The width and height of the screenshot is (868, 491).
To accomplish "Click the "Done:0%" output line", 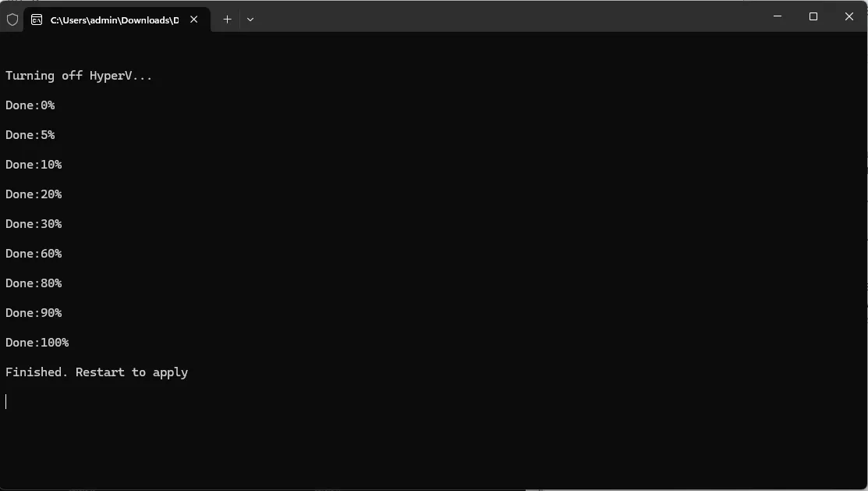I will coord(30,105).
